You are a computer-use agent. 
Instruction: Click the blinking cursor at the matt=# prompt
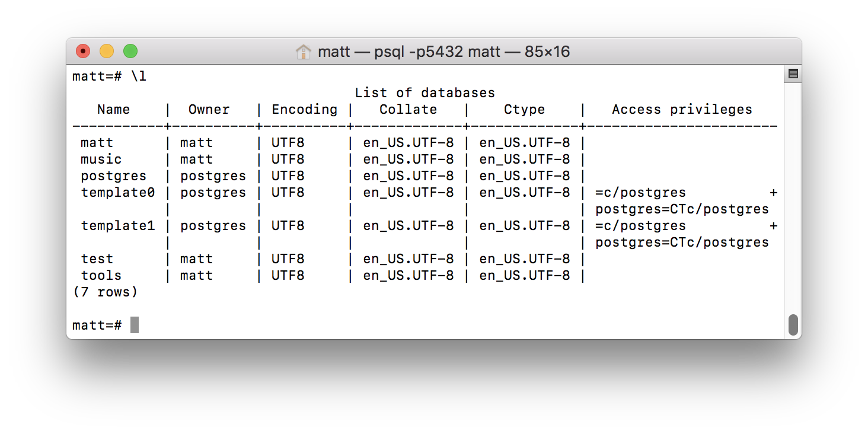click(133, 325)
